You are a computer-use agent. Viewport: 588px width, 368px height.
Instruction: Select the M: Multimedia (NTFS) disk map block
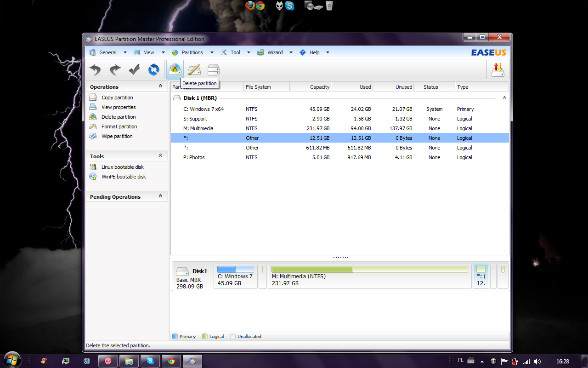pos(370,276)
